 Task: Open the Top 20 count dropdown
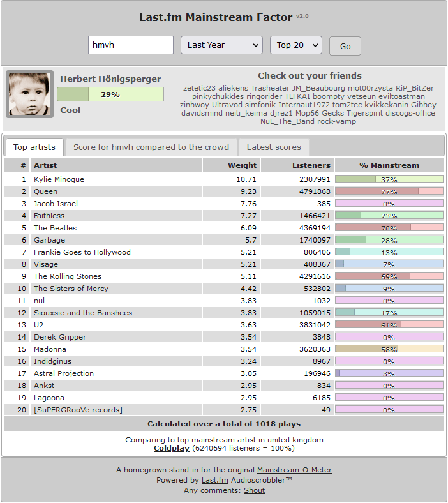296,45
